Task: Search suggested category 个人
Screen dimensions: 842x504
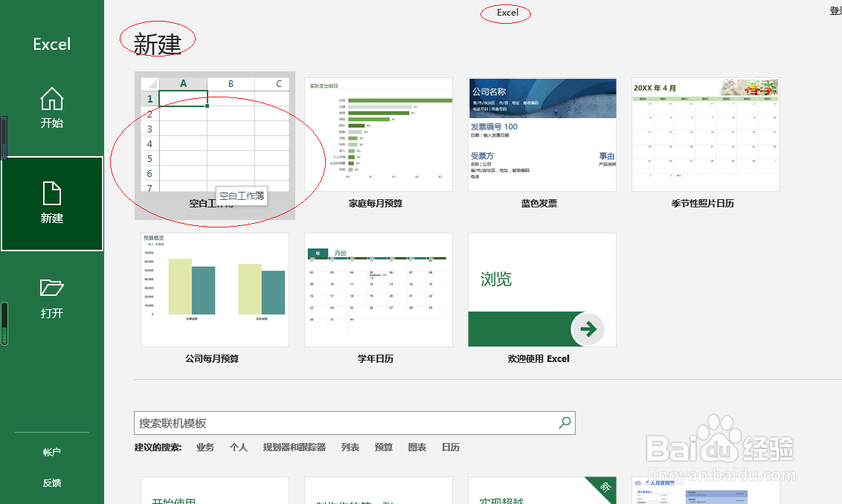Action: click(x=239, y=447)
